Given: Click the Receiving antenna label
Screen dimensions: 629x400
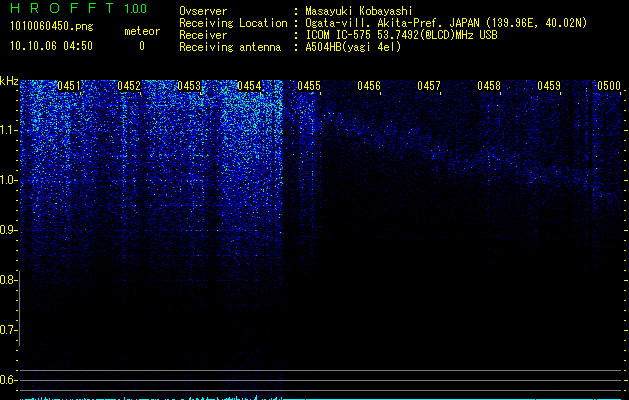Looking at the screenshot, I should click(x=230, y=47).
